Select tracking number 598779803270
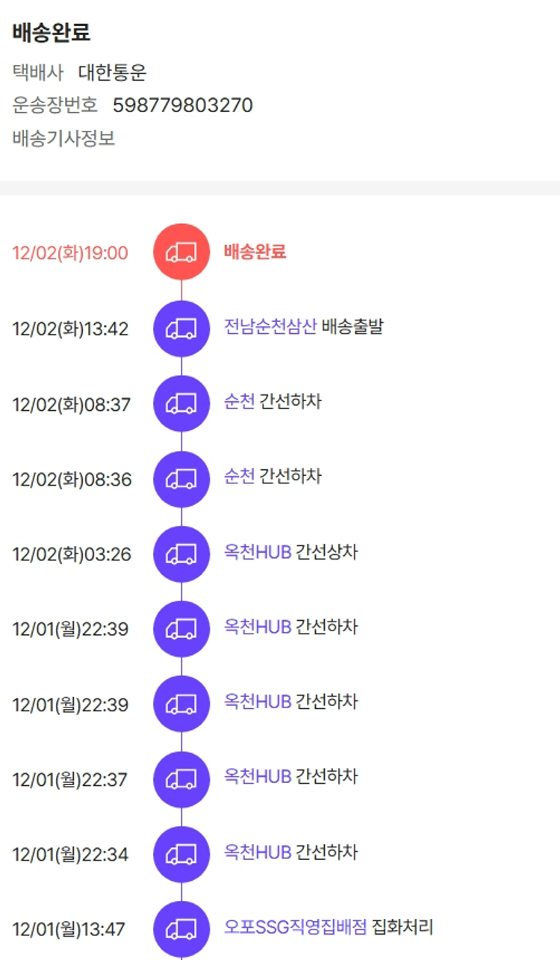This screenshot has width=560, height=960. tap(183, 105)
